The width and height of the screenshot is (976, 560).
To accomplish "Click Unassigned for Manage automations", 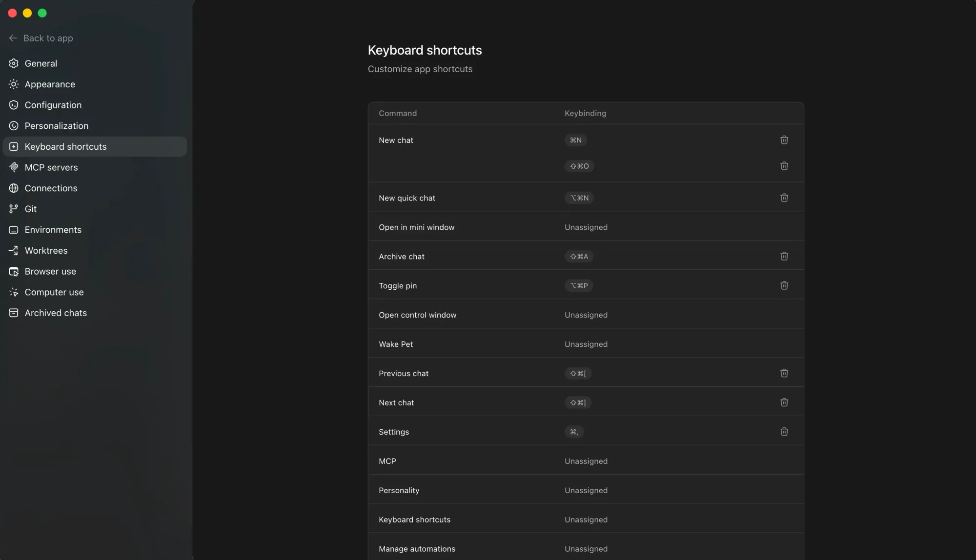I will [586, 549].
